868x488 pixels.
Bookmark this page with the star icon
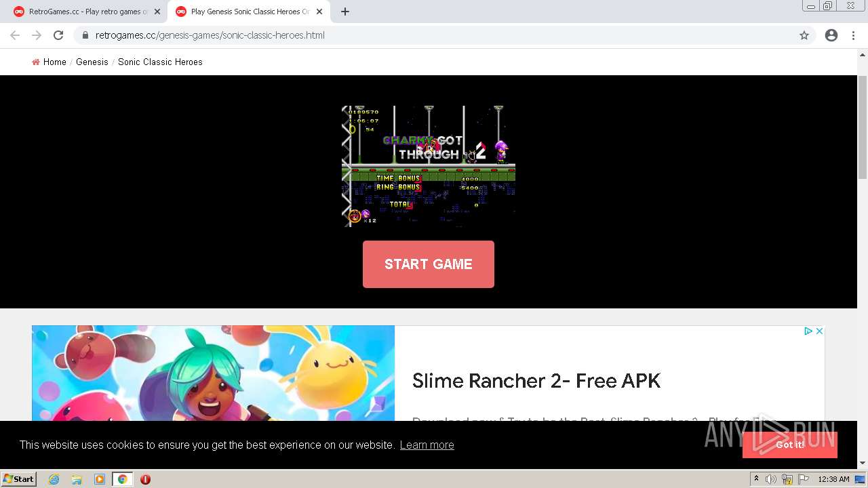804,35
